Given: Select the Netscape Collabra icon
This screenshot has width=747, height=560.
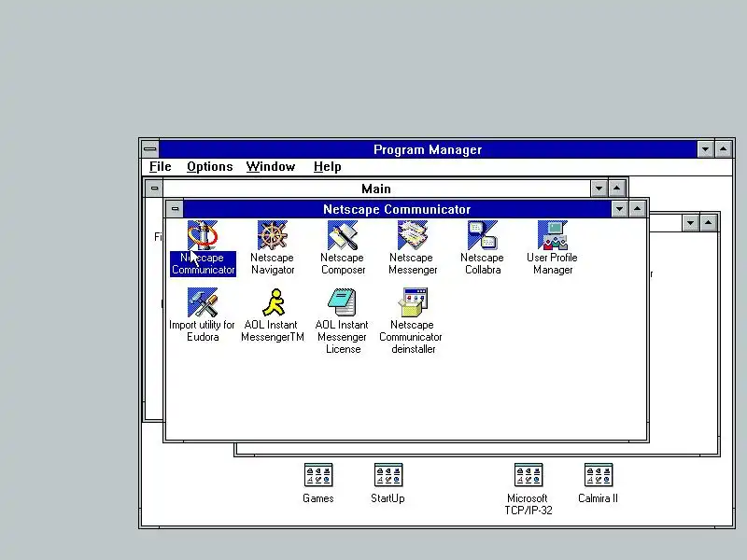Looking at the screenshot, I should point(483,235).
